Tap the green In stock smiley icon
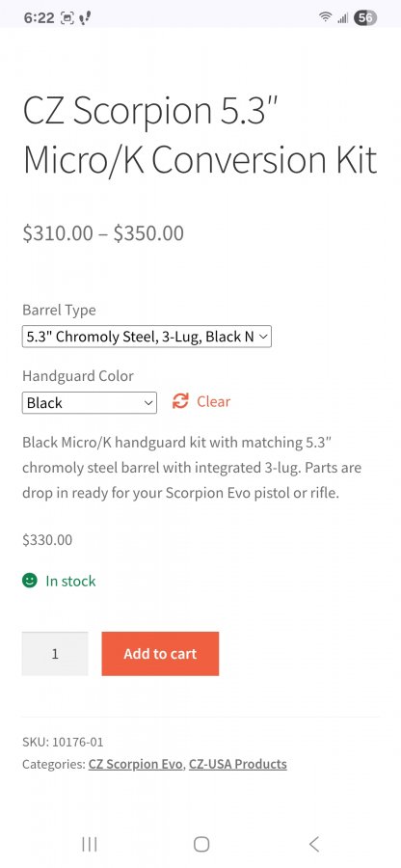 [29, 581]
